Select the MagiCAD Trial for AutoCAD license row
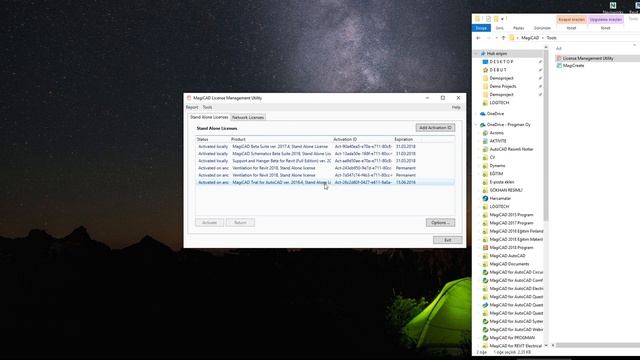The width and height of the screenshot is (640, 360). (325, 182)
